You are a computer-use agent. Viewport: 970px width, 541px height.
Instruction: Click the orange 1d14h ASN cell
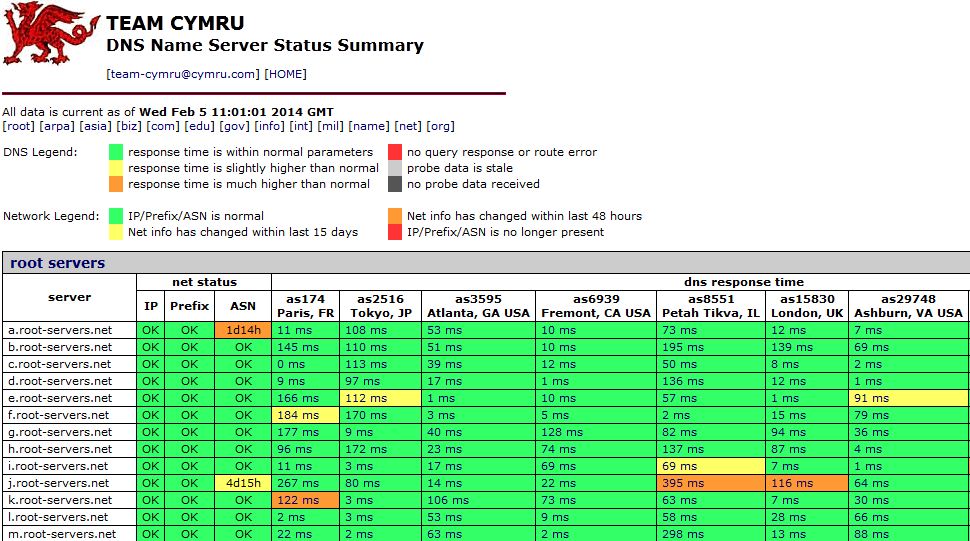tap(243, 330)
